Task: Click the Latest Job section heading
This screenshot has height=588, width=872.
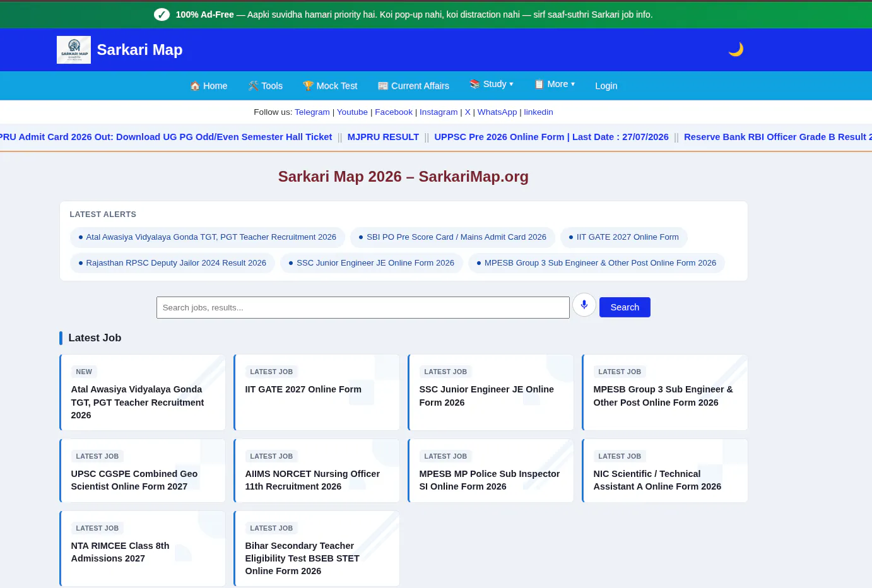Action: (x=95, y=338)
